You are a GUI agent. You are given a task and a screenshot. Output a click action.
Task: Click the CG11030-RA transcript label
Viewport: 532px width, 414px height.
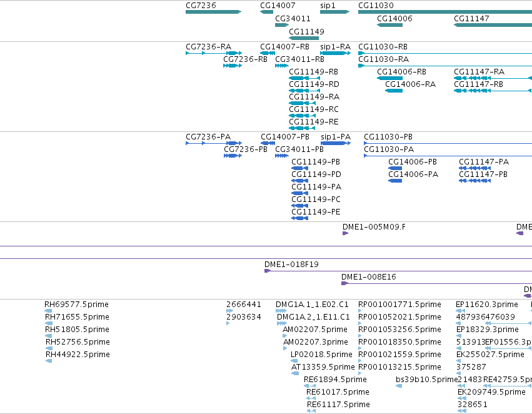(x=383, y=59)
